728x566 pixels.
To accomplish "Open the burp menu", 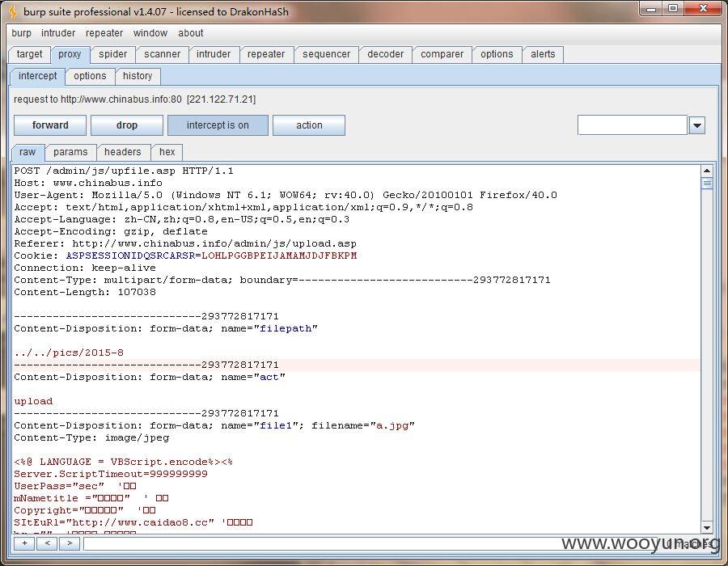I will [x=21, y=33].
